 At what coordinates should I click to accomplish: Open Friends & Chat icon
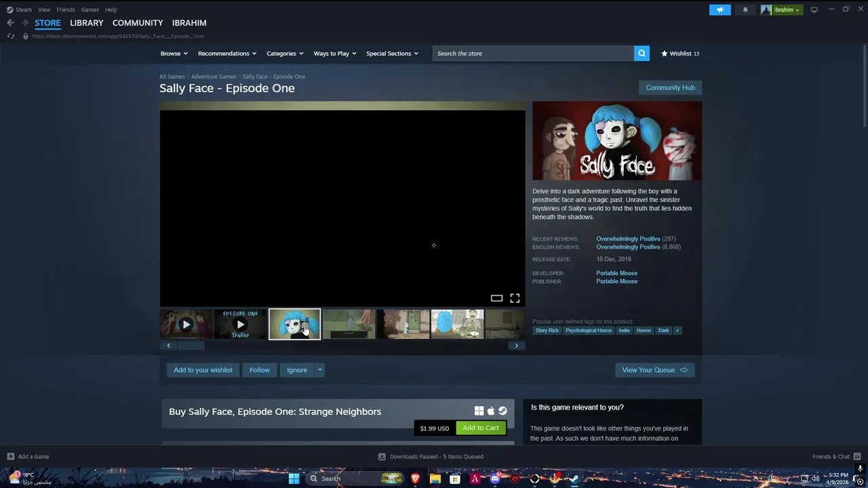click(857, 456)
